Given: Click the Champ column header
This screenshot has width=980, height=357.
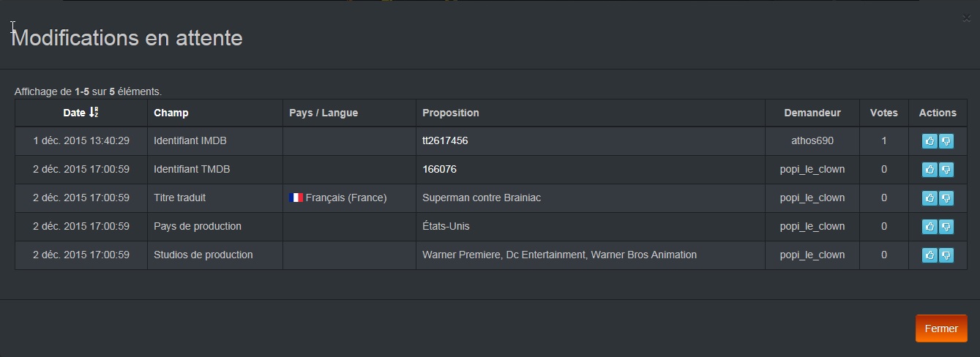Looking at the screenshot, I should point(171,113).
